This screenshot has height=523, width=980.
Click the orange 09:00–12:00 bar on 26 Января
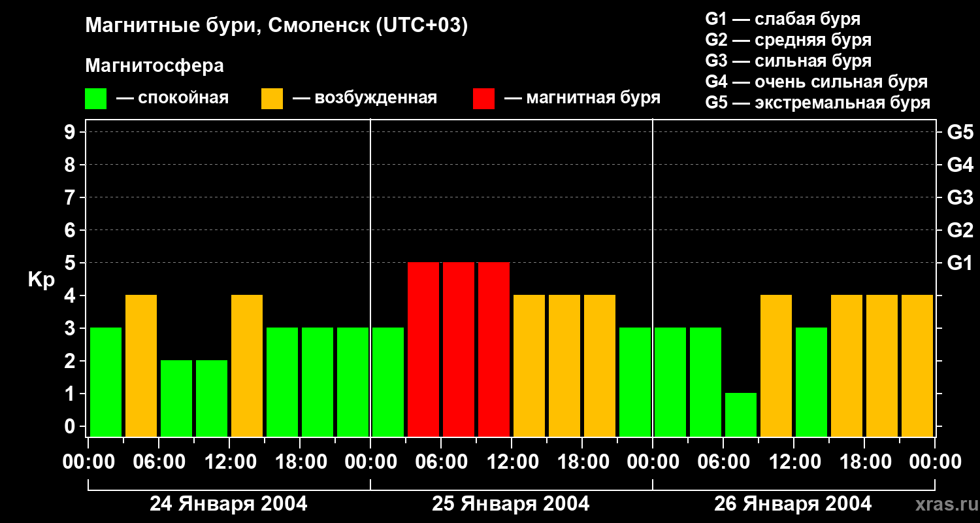tap(776, 365)
